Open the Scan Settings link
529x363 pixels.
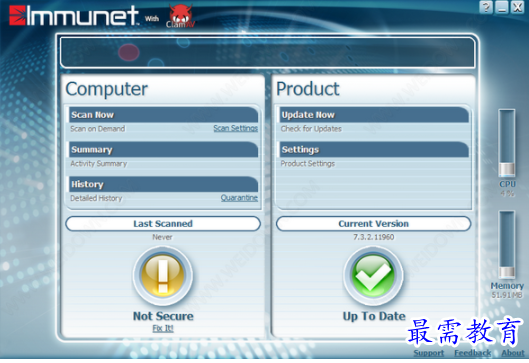(x=235, y=128)
